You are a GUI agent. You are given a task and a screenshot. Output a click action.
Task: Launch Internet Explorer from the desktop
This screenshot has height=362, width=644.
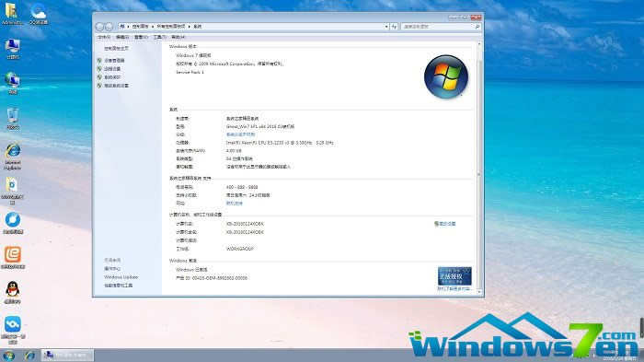[13, 157]
